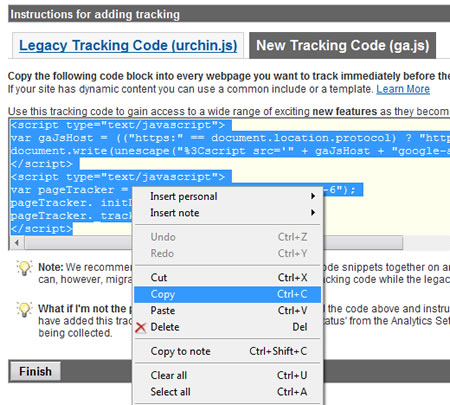This screenshot has width=450, height=405.
Task: Click the lightbulb icon beside Note
Action: (24, 268)
